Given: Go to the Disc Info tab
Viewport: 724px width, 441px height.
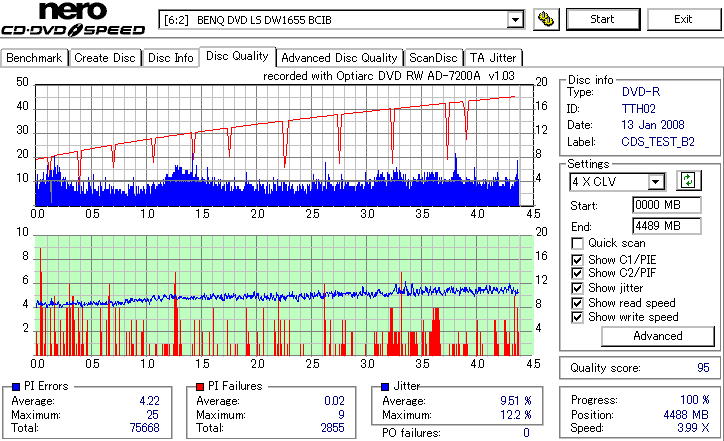Looking at the screenshot, I should 170,58.
